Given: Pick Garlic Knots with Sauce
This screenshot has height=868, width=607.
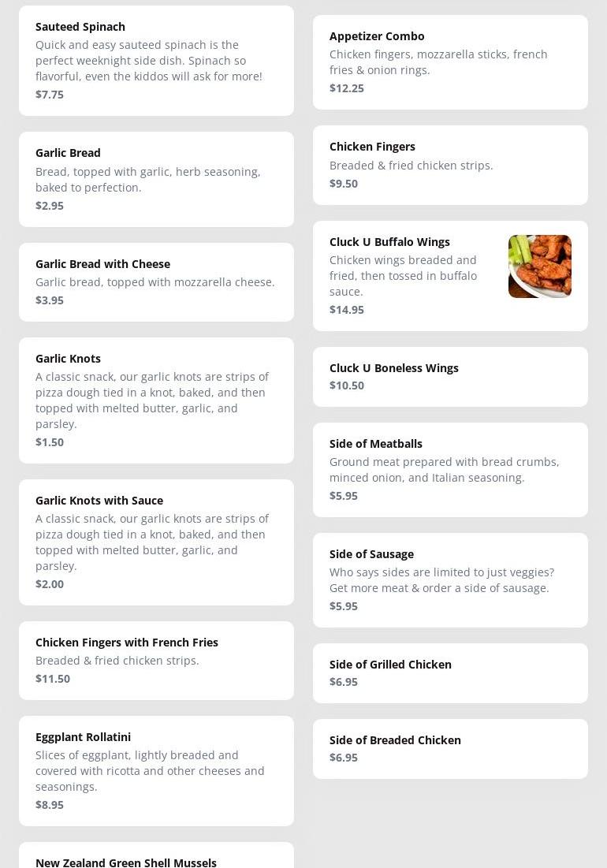Looking at the screenshot, I should click(x=156, y=542).
